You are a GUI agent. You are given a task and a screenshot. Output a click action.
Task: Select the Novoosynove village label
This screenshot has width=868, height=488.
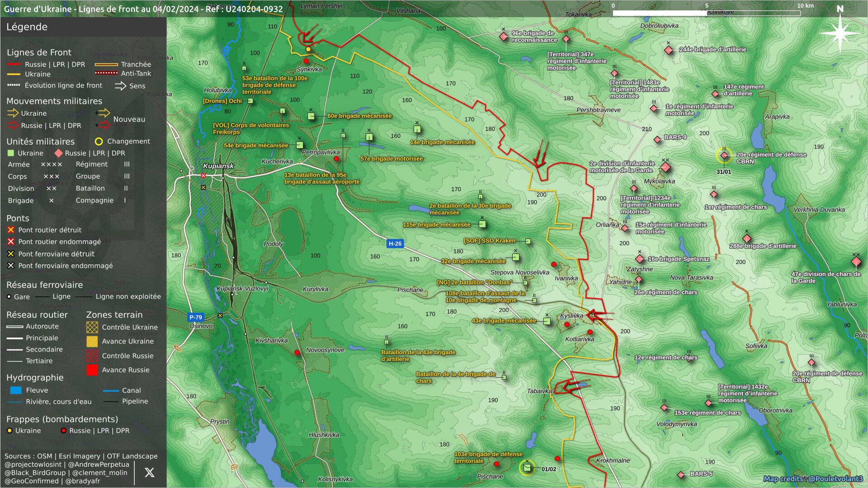(x=325, y=350)
